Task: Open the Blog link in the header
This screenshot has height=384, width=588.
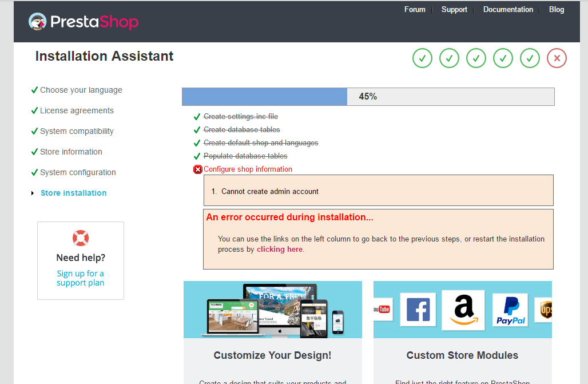Action: [x=557, y=9]
